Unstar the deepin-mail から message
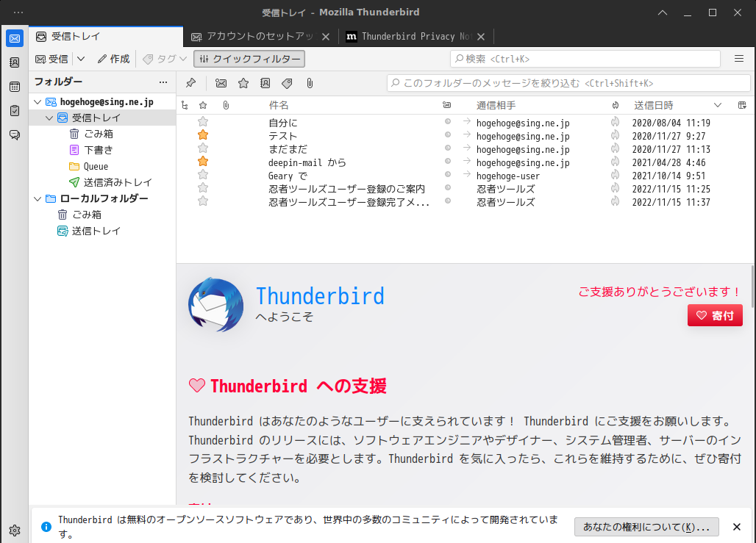The image size is (756, 543). click(x=203, y=162)
